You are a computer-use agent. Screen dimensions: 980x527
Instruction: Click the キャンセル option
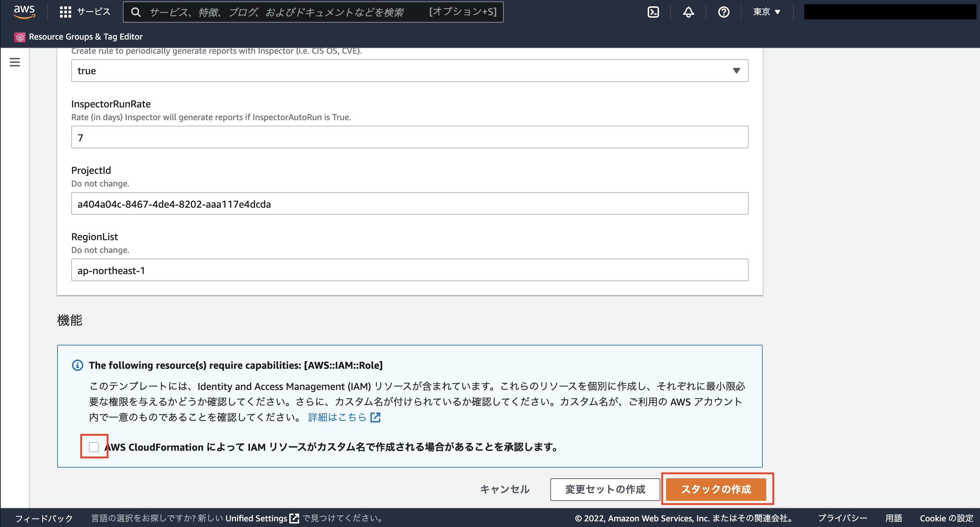(505, 490)
